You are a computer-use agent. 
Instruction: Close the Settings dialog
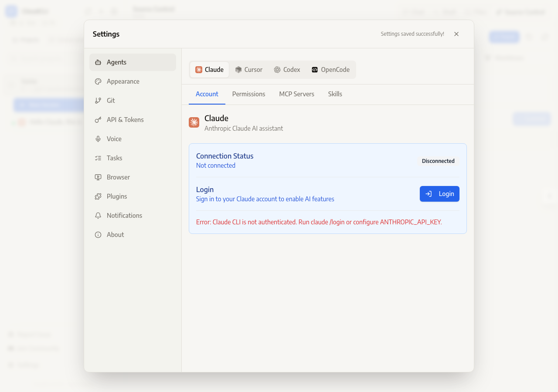(x=456, y=34)
